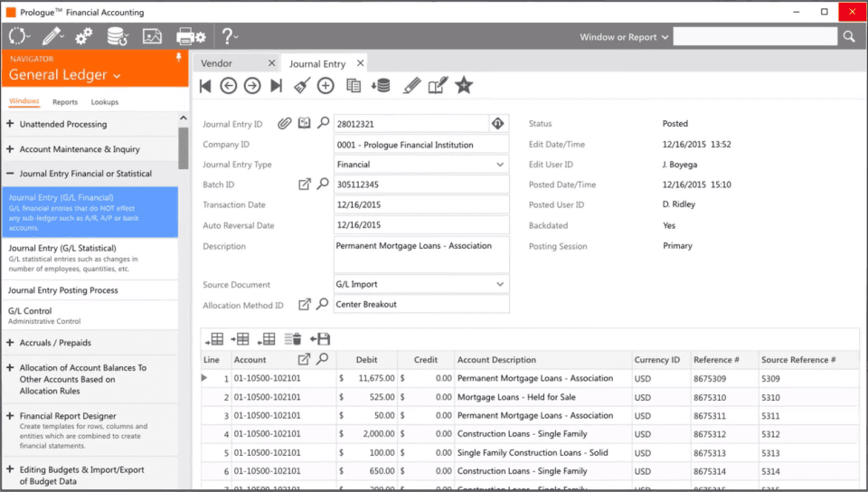
Task: Click the delete grid row trash icon
Action: point(292,339)
